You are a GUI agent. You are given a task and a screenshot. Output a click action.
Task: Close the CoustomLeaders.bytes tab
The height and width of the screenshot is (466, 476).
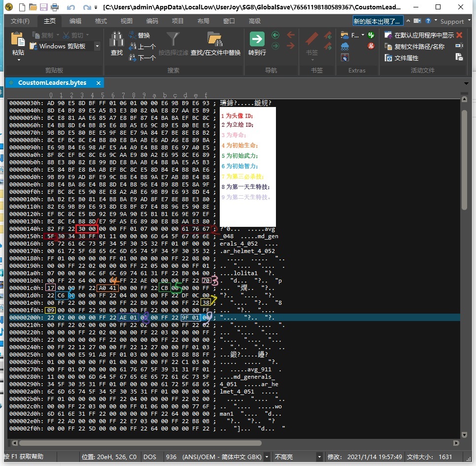point(99,83)
